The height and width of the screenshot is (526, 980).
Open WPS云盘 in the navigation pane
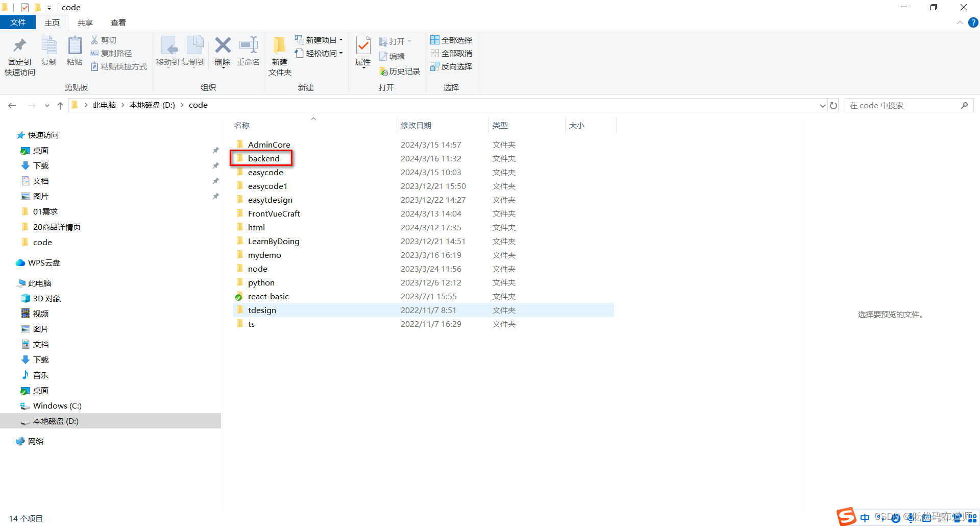(x=44, y=262)
